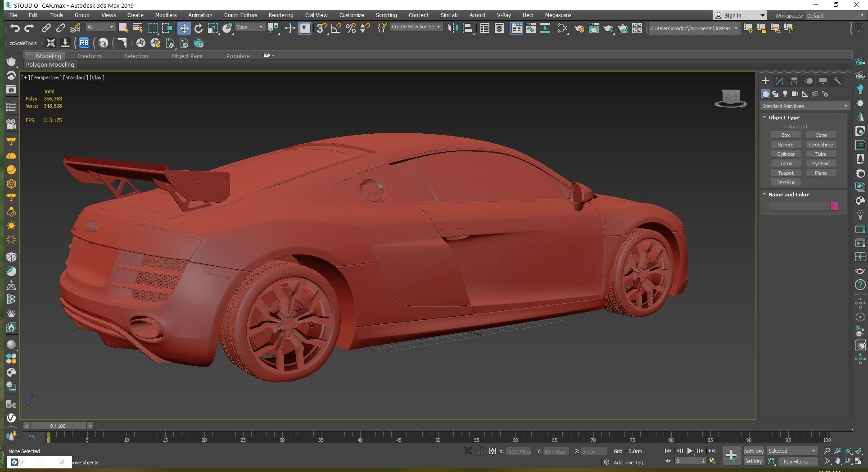Switch to the Freeform ribbon tab
This screenshot has width=868, height=472.
tap(89, 56)
